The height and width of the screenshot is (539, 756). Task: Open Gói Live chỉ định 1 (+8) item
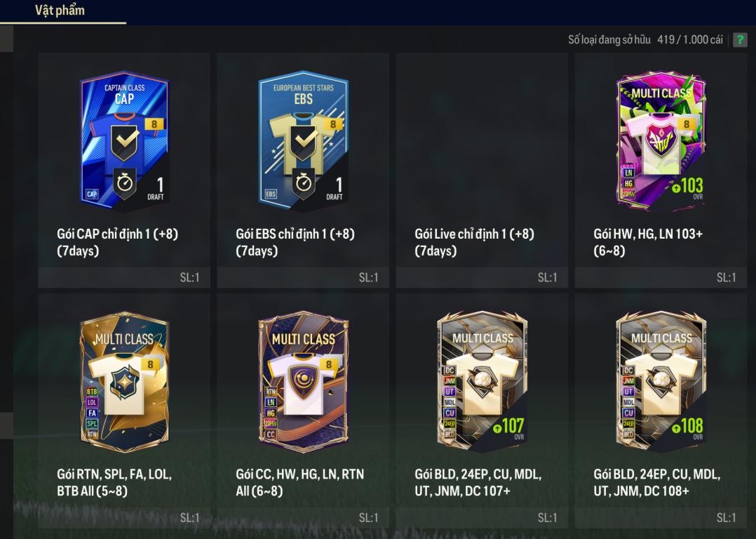(482, 171)
